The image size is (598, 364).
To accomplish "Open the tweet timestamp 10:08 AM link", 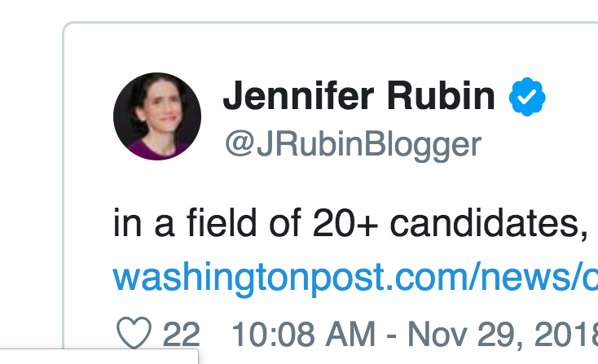I will tap(304, 334).
